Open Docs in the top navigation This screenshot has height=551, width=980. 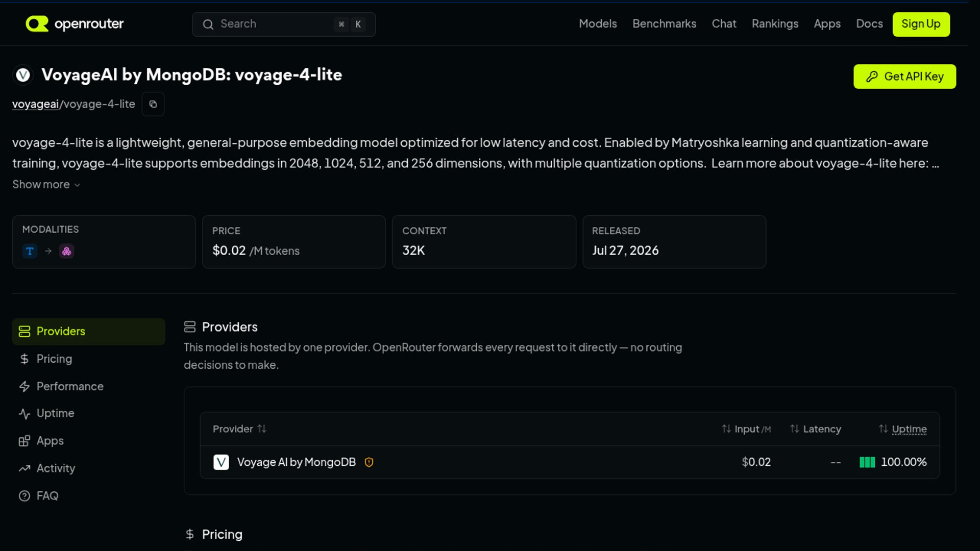tap(869, 24)
